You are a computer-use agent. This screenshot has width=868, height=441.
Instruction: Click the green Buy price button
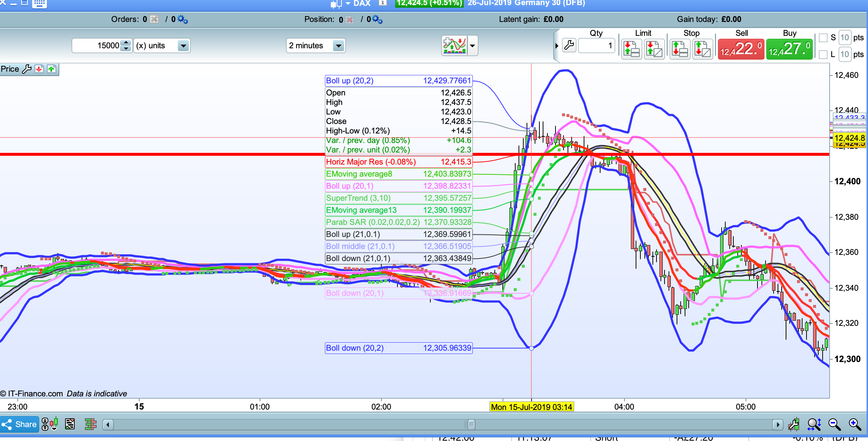(x=789, y=49)
